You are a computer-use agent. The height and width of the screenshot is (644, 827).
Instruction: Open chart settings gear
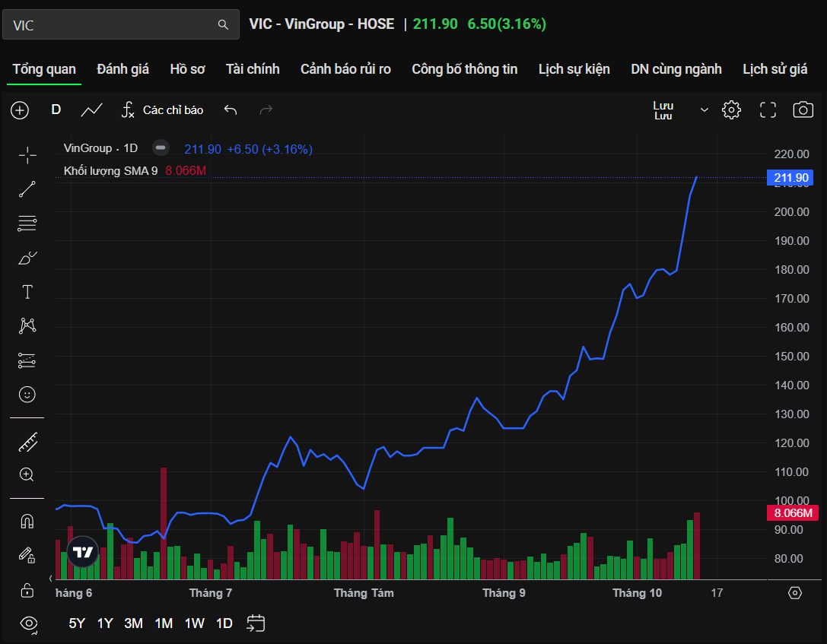coord(731,110)
